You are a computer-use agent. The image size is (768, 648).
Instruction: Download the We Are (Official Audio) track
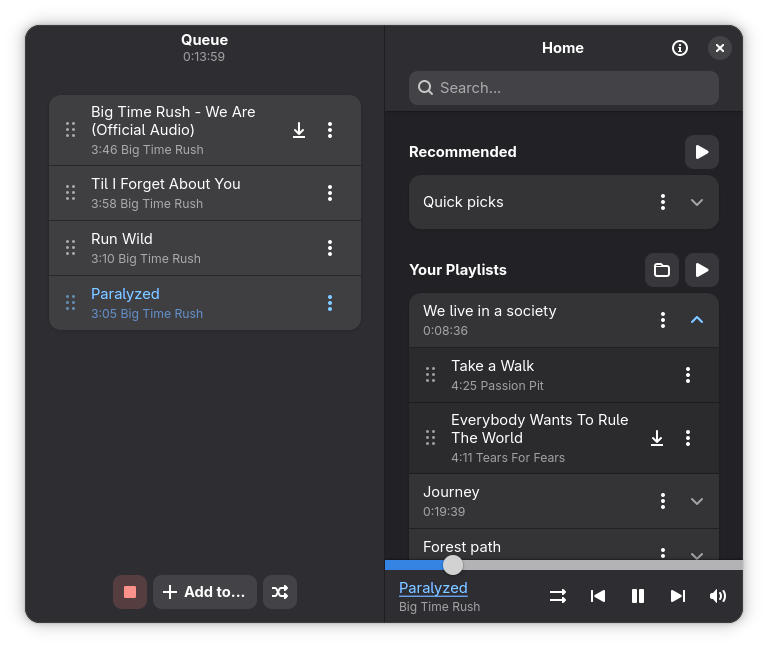(x=299, y=130)
